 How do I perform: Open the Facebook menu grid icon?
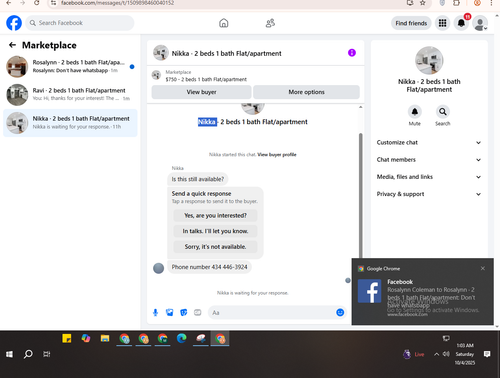pyautogui.click(x=442, y=23)
